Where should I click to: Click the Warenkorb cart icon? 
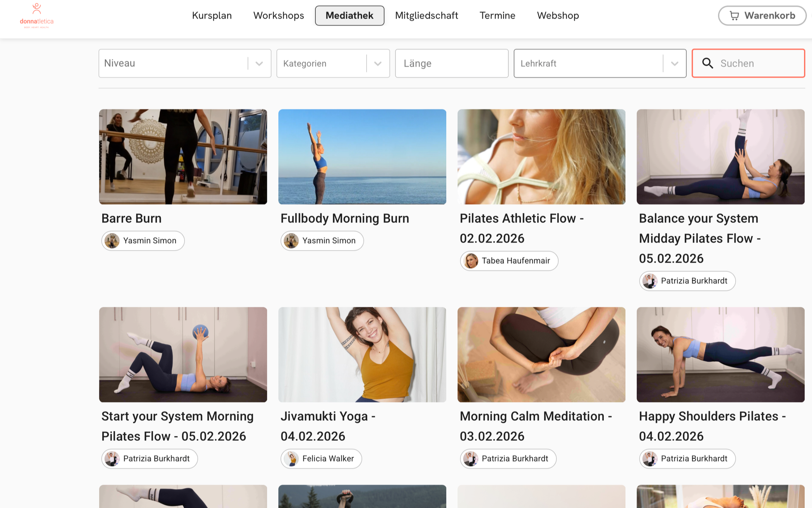(734, 16)
